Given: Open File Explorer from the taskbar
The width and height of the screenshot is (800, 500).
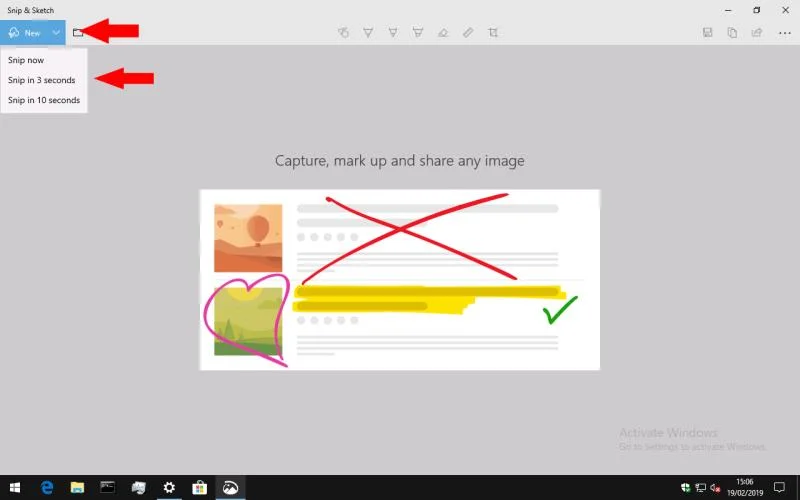Looking at the screenshot, I should (x=77, y=488).
